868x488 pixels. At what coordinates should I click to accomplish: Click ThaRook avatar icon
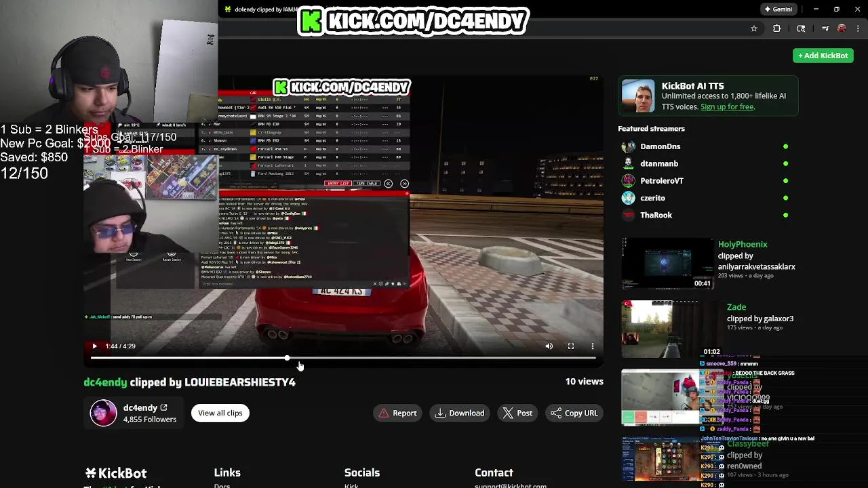(x=629, y=215)
